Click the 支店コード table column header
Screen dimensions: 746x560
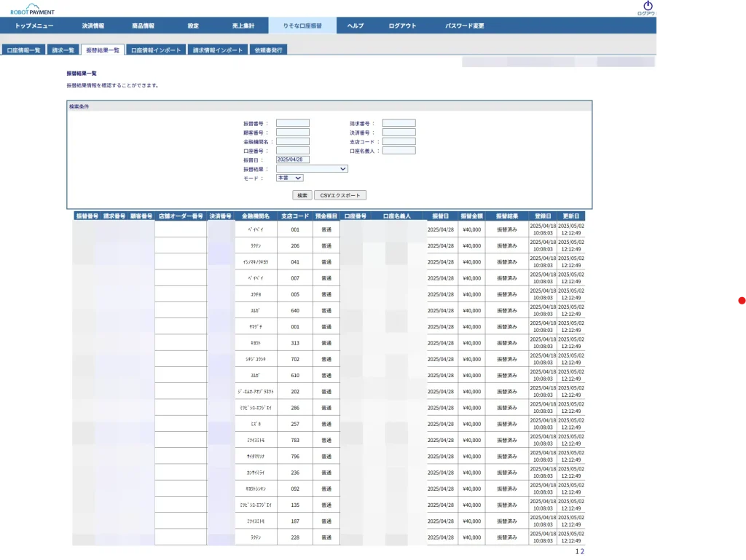pos(295,216)
